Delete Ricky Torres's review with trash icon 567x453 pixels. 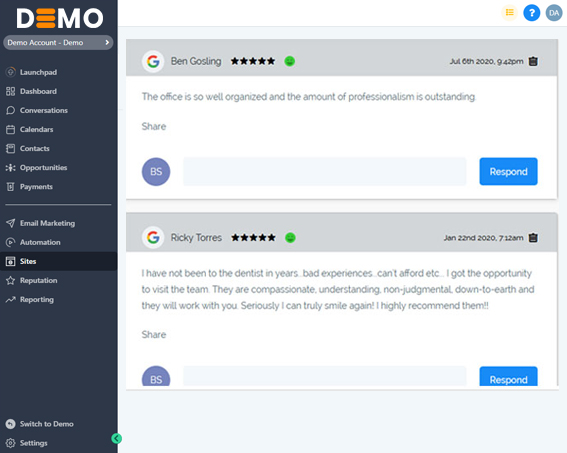click(533, 238)
